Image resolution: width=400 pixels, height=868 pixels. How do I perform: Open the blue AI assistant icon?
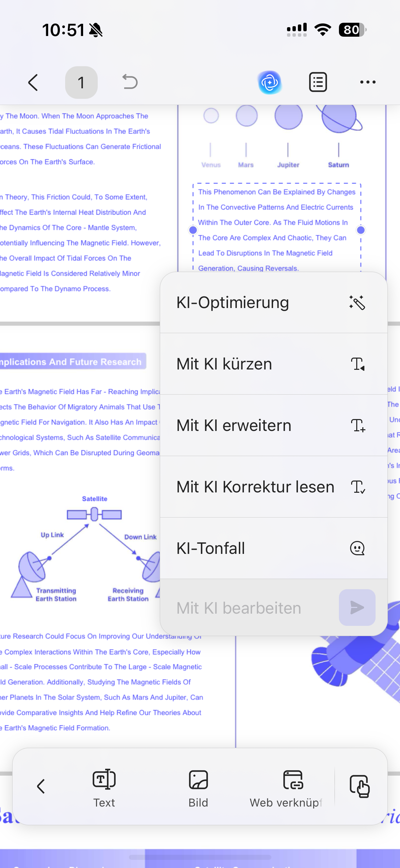point(270,82)
